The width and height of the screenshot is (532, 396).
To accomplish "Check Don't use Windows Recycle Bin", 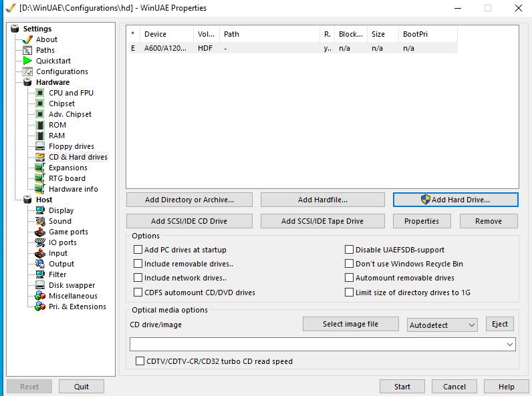I will point(349,264).
